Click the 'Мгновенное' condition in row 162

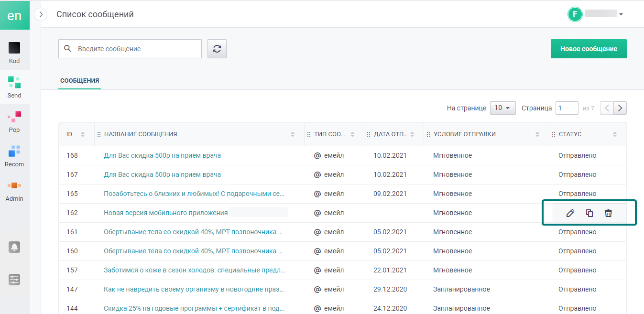pyautogui.click(x=453, y=213)
